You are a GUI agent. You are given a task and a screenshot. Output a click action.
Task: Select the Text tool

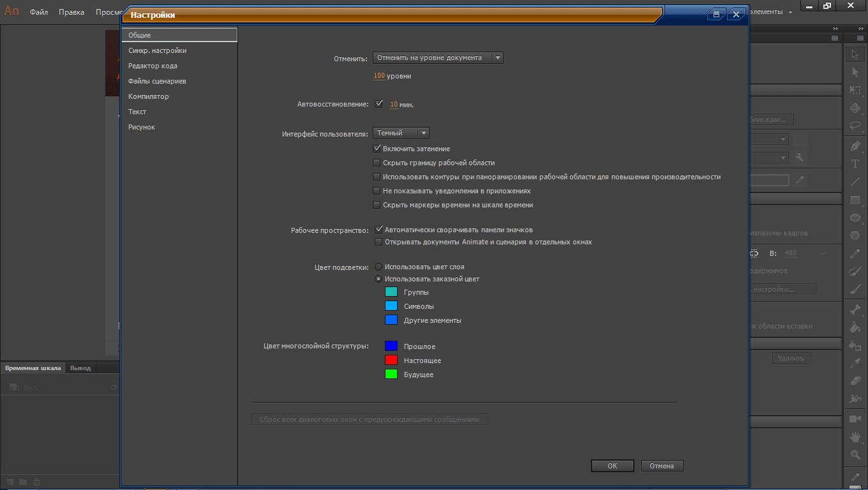[855, 164]
